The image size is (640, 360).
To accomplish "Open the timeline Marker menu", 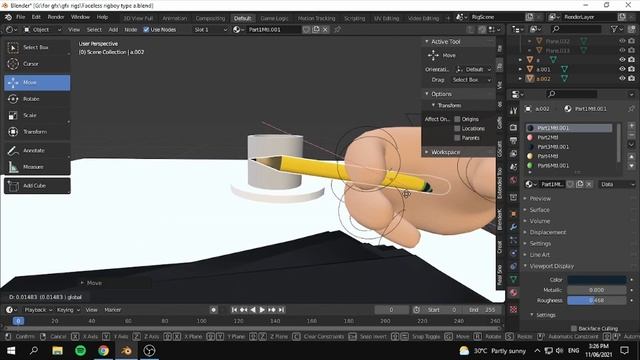I will pos(113,310).
